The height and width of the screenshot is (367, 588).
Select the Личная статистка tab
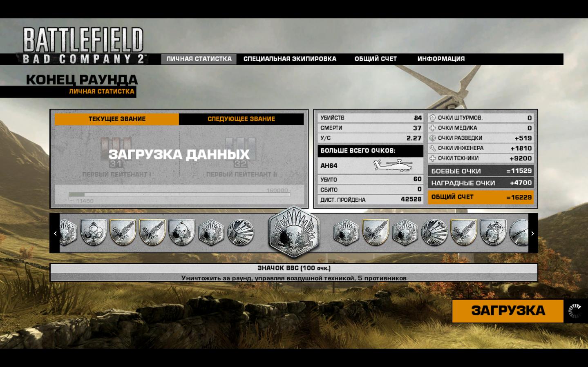click(199, 59)
